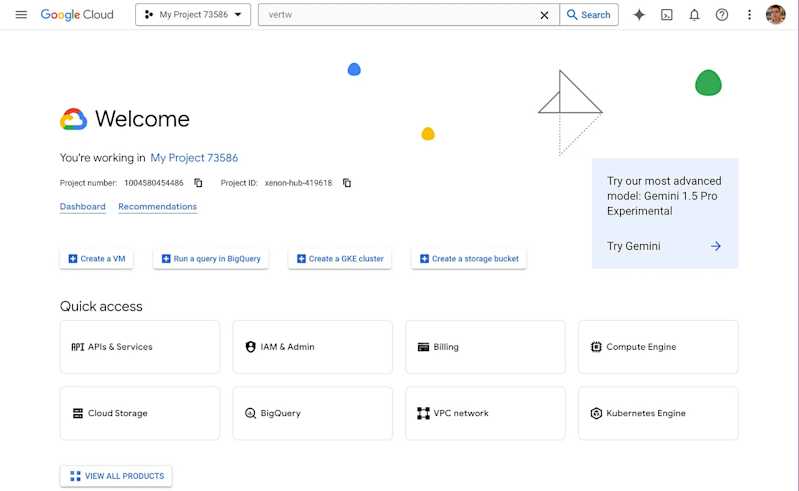The height and width of the screenshot is (491, 799).
Task: Open the Billing card
Action: point(485,347)
